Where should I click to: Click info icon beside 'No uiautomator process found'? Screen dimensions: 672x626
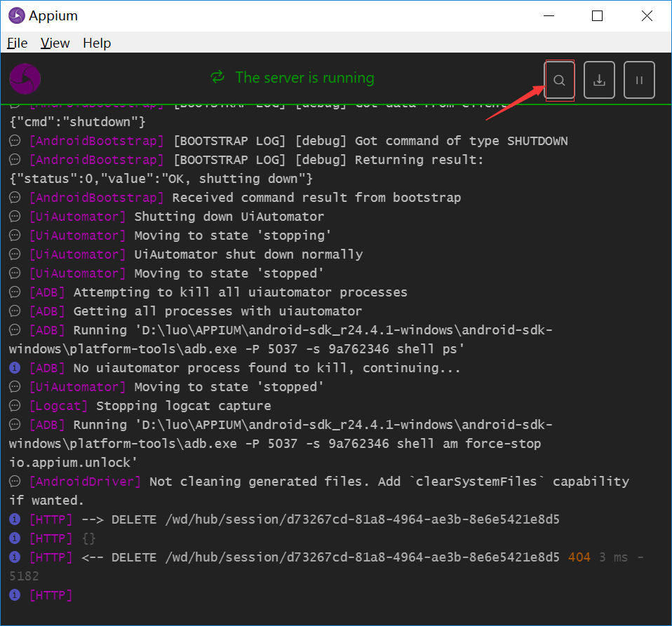[x=15, y=367]
